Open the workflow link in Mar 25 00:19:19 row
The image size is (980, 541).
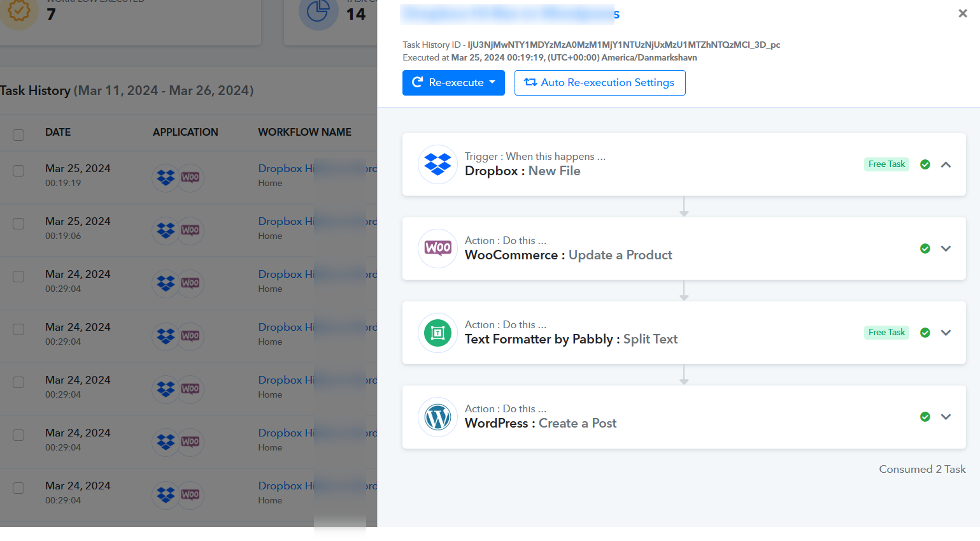coord(317,168)
